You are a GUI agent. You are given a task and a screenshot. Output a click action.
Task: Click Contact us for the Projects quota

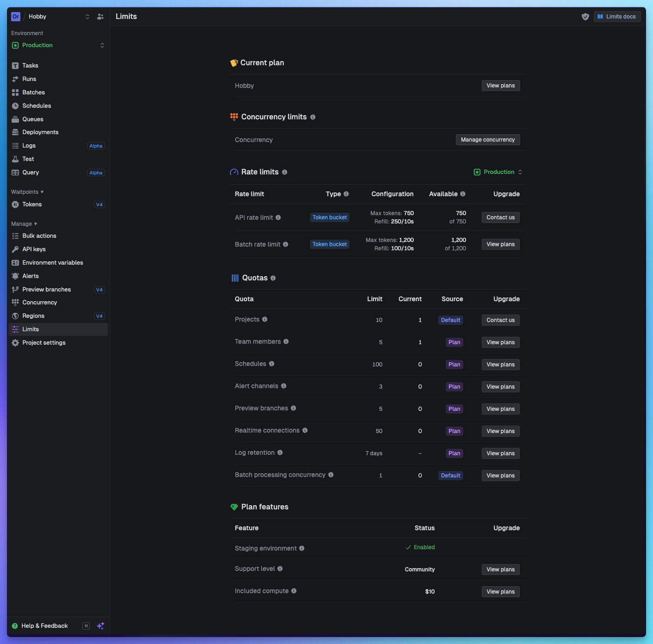coord(500,320)
